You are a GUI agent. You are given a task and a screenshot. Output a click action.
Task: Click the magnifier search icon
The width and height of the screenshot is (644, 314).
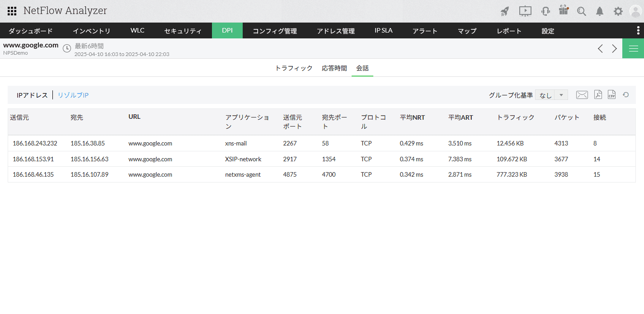[x=582, y=11]
